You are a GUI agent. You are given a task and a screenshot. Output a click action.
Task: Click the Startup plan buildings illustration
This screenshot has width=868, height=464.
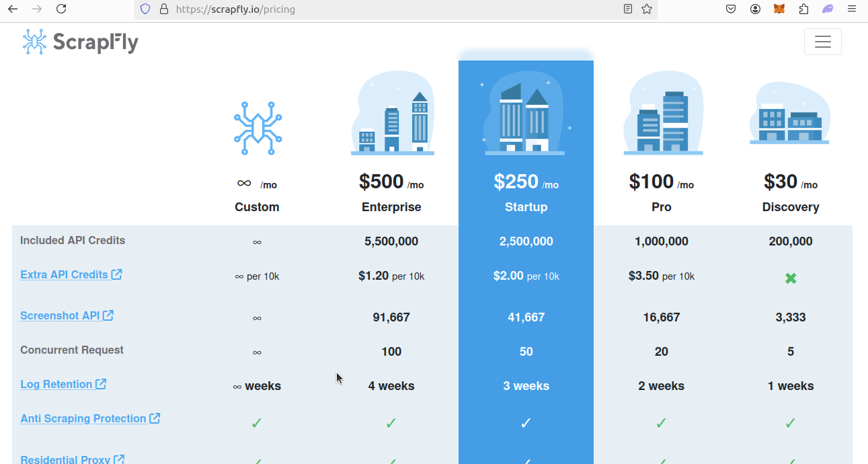pyautogui.click(x=526, y=114)
